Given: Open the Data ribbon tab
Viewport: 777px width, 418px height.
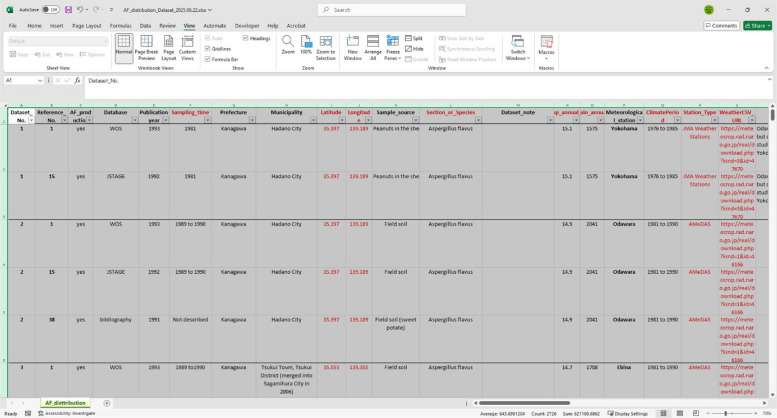Looking at the screenshot, I should (145, 26).
